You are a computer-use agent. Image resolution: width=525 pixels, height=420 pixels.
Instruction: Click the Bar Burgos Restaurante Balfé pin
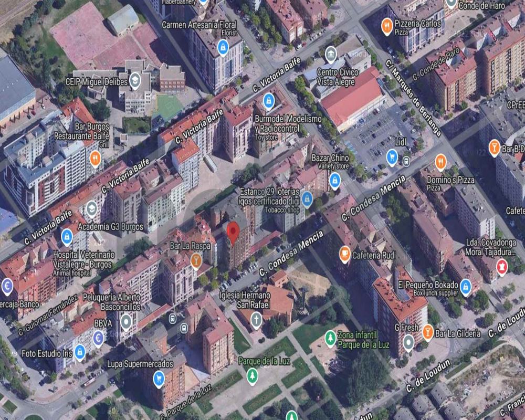[96, 159]
